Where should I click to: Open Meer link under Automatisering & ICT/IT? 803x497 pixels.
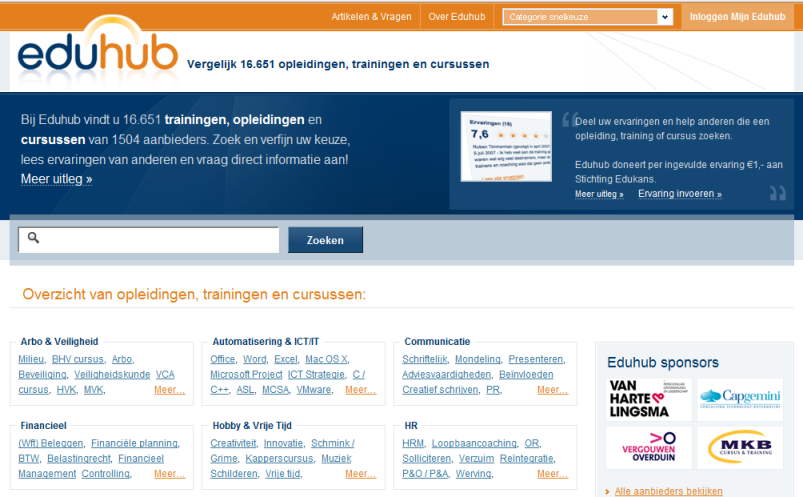tap(361, 390)
